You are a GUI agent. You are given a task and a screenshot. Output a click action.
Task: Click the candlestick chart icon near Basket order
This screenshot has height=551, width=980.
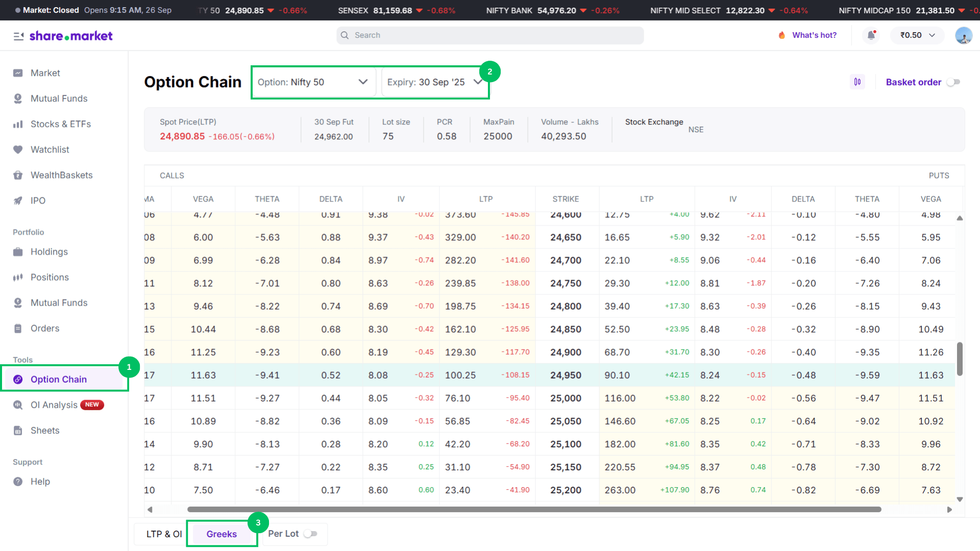[857, 82]
